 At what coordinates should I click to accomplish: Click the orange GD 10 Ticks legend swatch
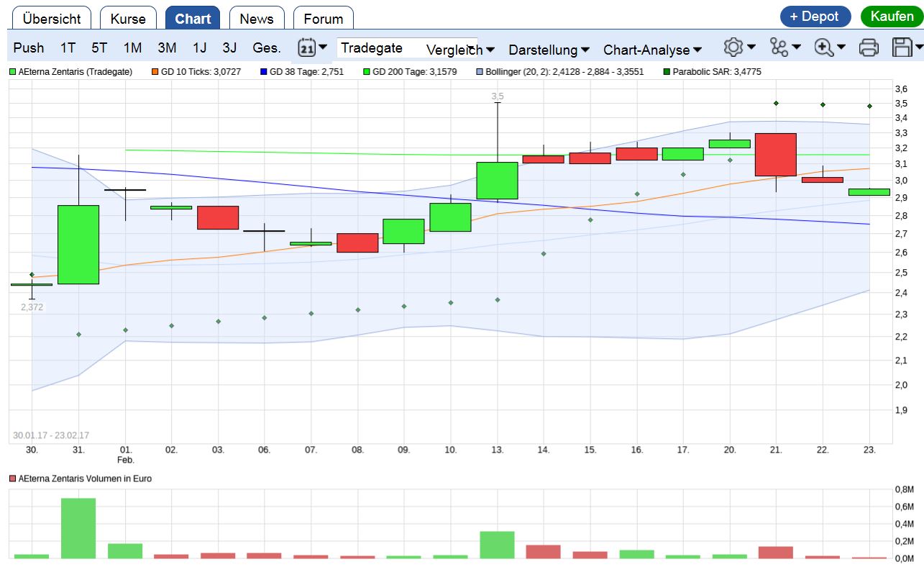tap(155, 72)
